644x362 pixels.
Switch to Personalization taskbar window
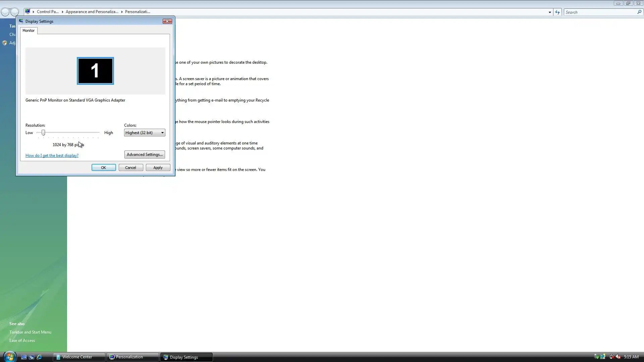point(132,357)
